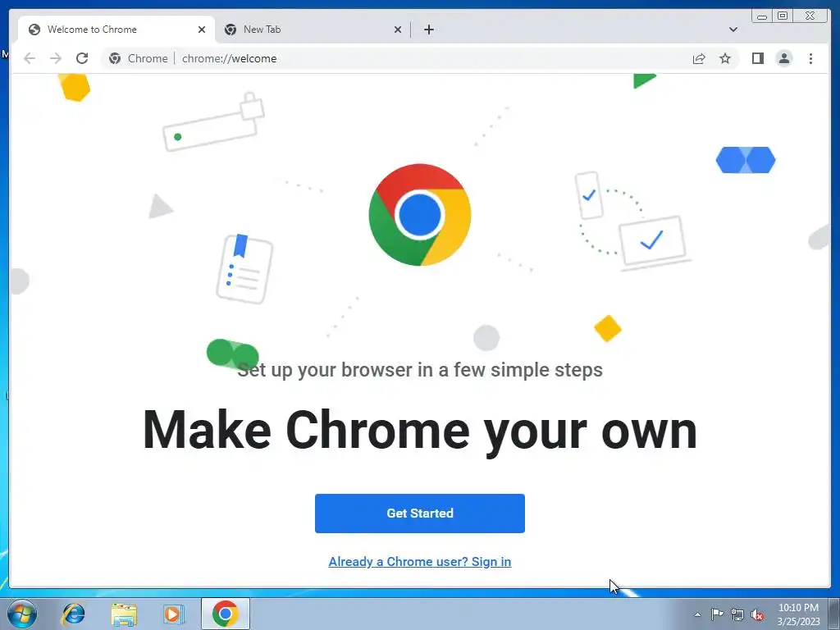Click the muted volume tray icon
The height and width of the screenshot is (630, 840).
click(757, 614)
